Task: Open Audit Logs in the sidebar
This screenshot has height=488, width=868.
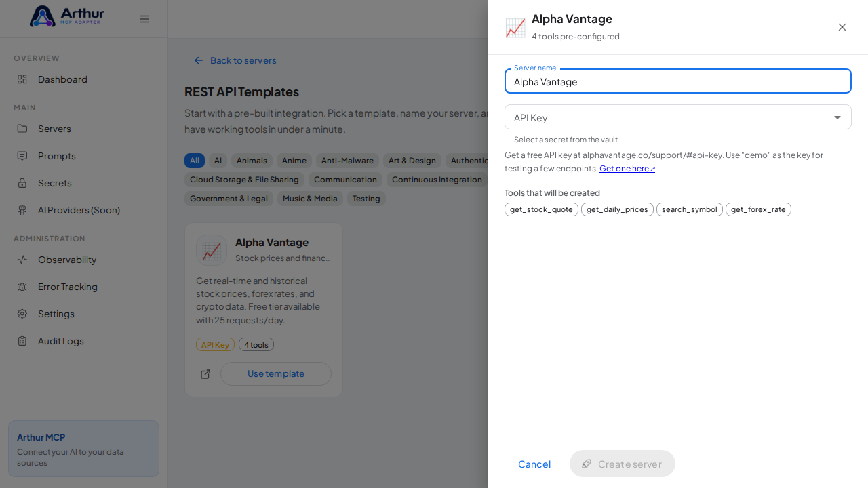Action: (83, 341)
